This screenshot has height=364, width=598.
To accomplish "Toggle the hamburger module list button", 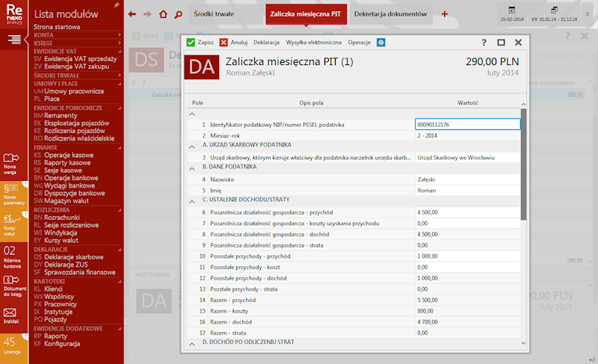I will click(14, 38).
